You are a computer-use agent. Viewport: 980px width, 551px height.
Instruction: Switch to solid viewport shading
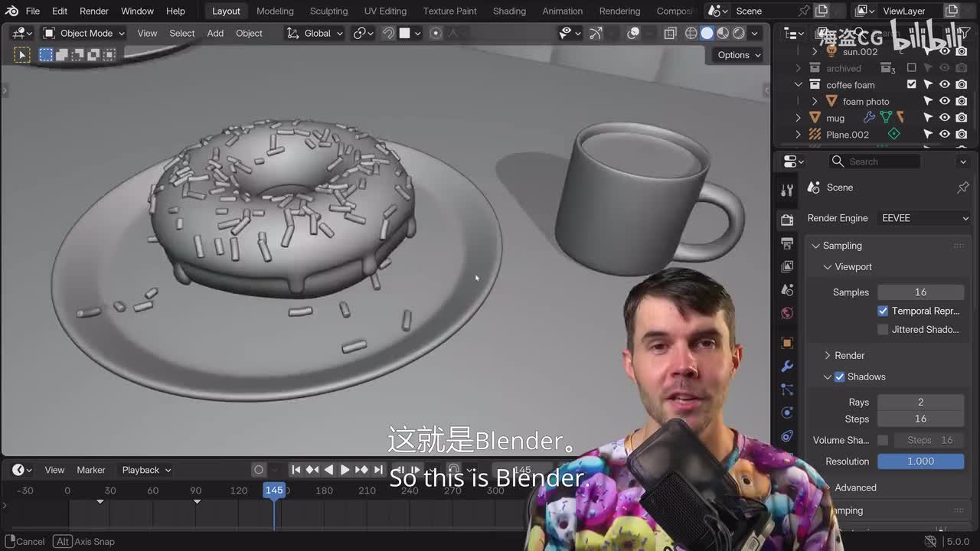(x=707, y=33)
